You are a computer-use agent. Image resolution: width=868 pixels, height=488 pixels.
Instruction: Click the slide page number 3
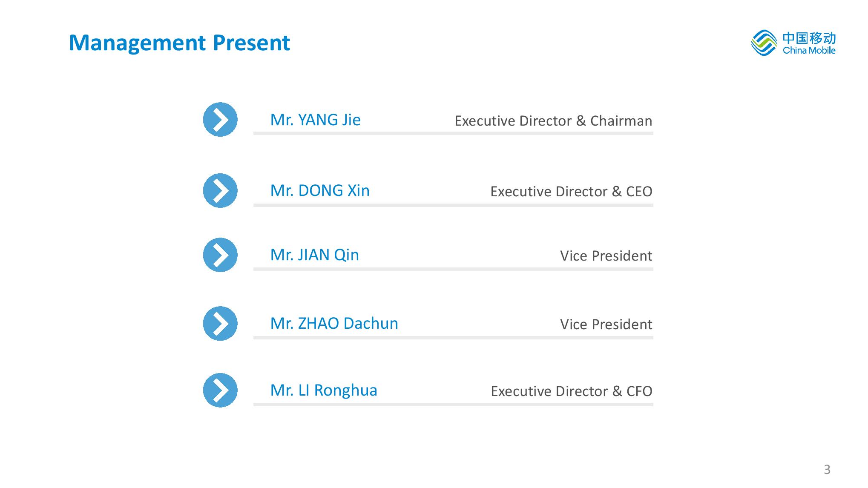[x=827, y=469]
